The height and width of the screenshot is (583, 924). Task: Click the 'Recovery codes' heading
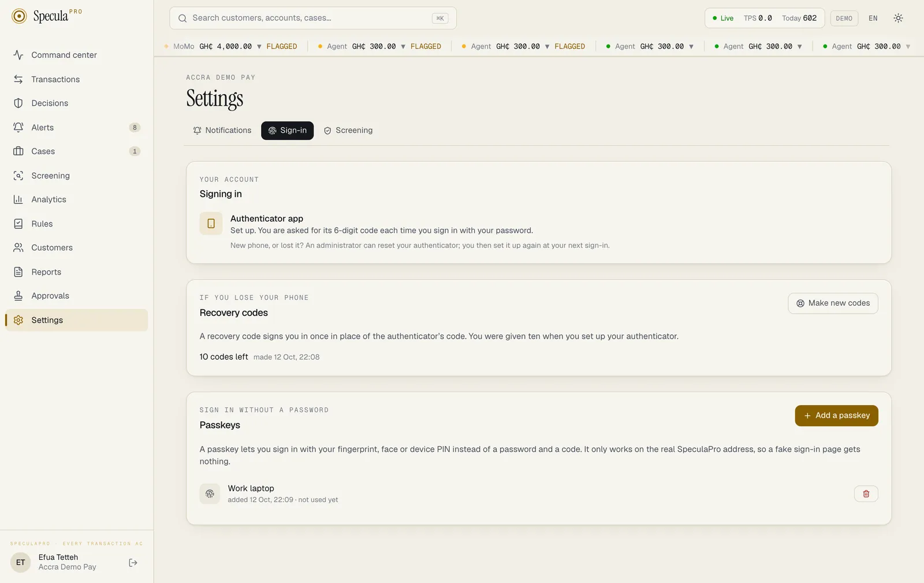[234, 313]
